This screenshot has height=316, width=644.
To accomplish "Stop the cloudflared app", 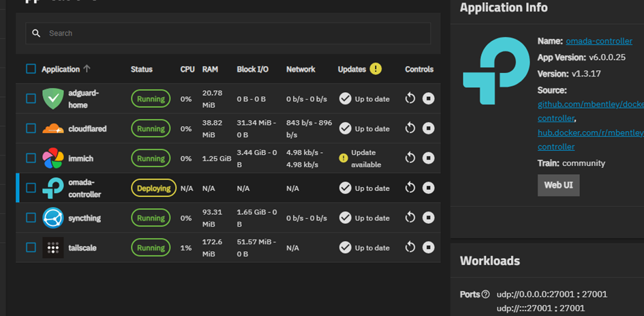I will 428,128.
